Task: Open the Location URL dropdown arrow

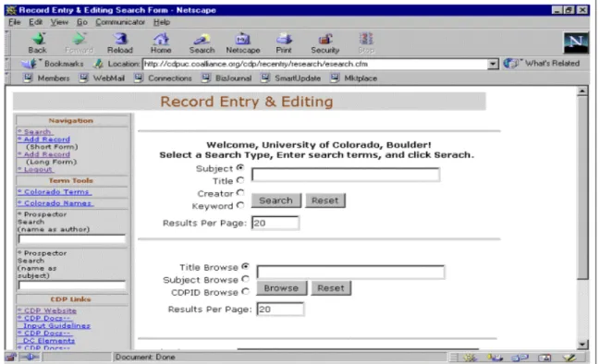Action: (x=494, y=64)
